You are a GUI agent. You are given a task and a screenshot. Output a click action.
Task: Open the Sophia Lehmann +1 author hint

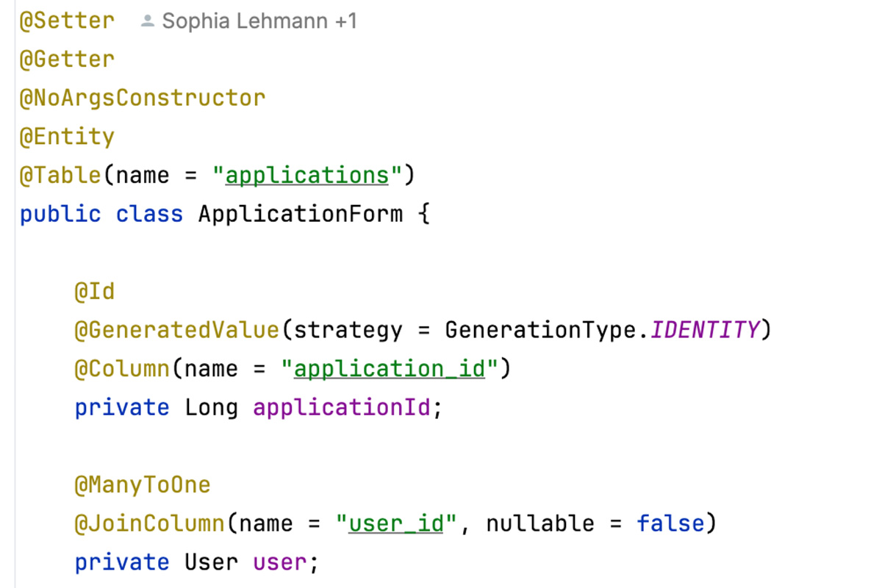pos(259,21)
